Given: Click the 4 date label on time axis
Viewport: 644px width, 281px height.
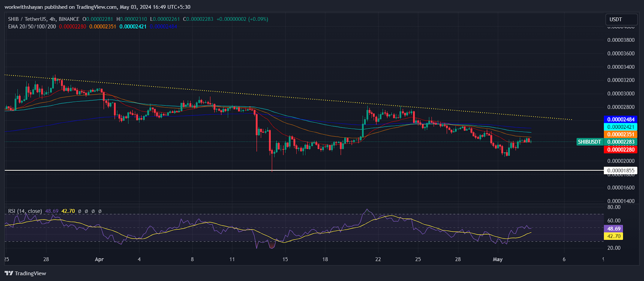Looking at the screenshot, I should (x=139, y=259).
